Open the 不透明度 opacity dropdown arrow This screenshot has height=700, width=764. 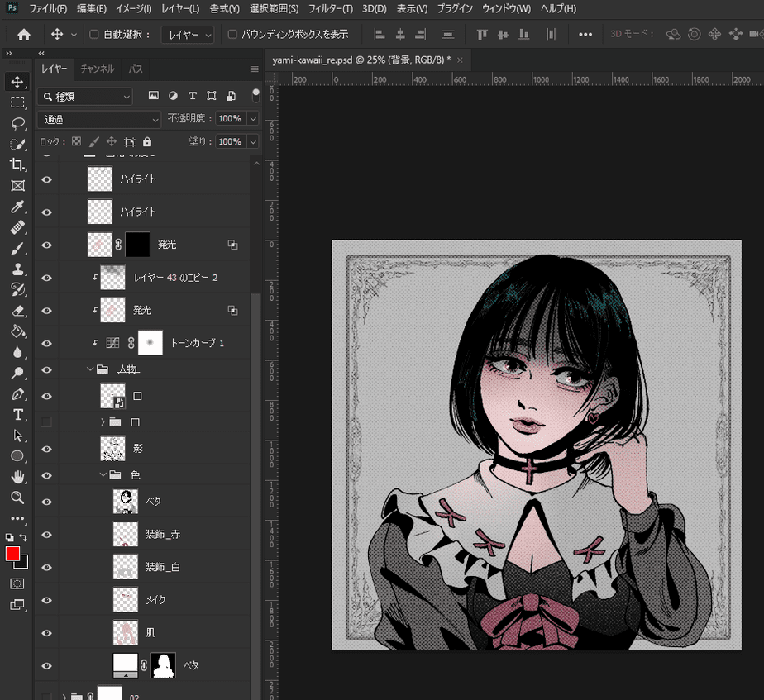coord(253,118)
